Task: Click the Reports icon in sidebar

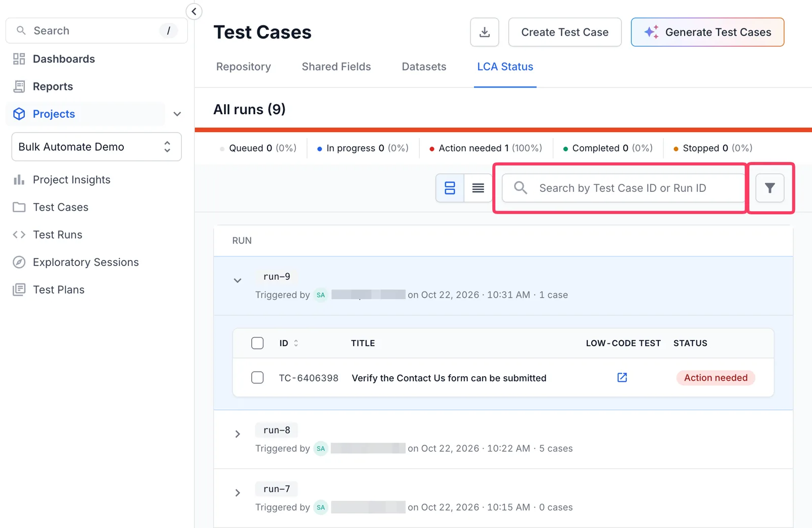Action: [19, 86]
